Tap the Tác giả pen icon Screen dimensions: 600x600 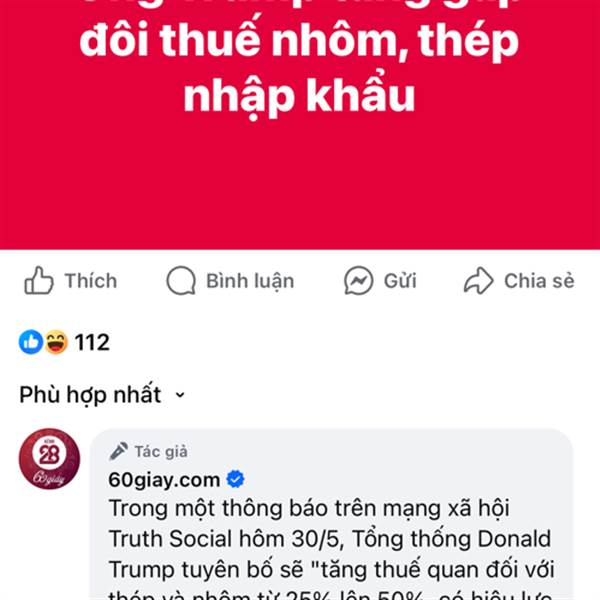tap(118, 451)
